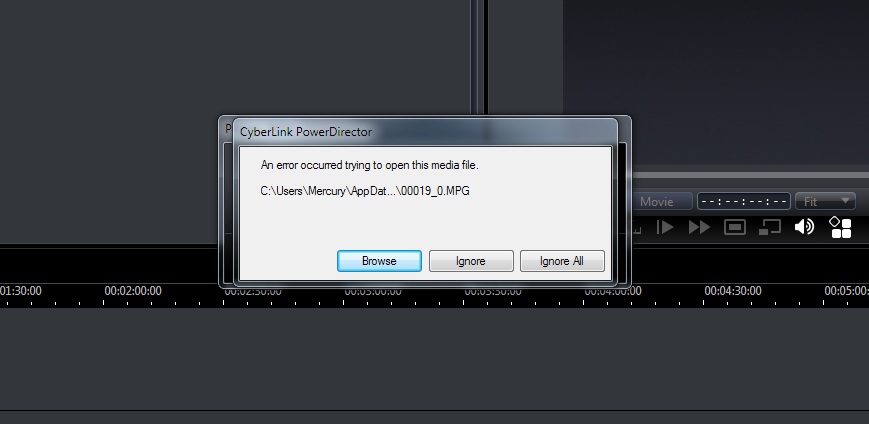
Task: Click the Ignore button
Action: click(471, 261)
